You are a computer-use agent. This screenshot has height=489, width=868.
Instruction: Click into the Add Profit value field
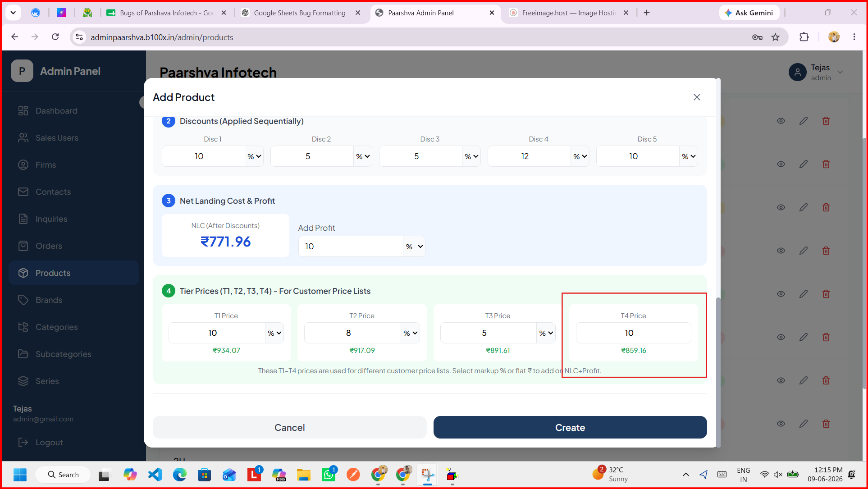351,247
